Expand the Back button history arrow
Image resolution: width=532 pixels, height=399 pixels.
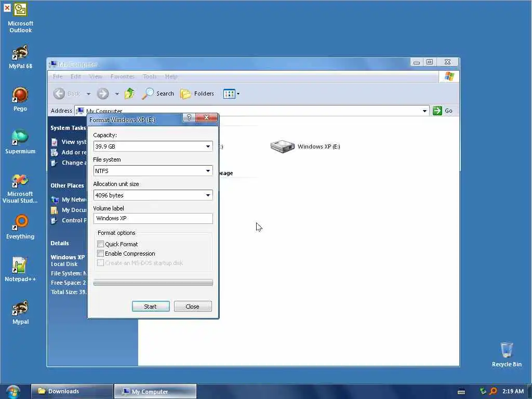click(x=88, y=94)
